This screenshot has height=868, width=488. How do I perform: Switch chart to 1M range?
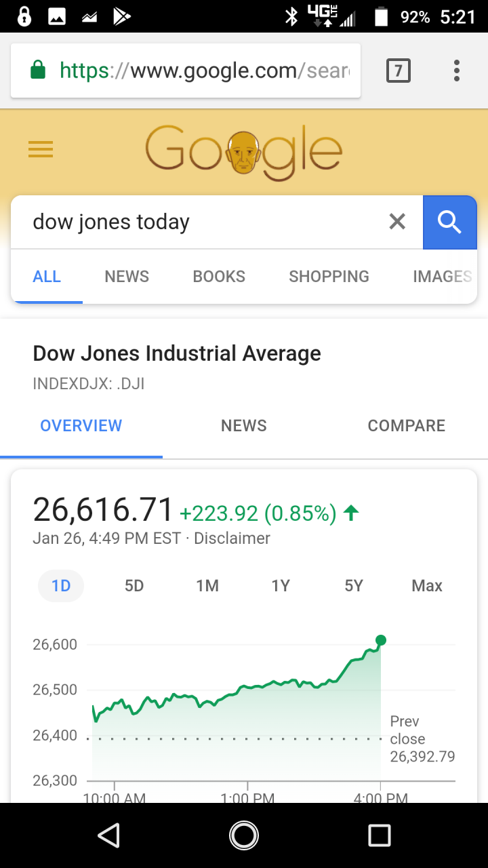point(207,586)
